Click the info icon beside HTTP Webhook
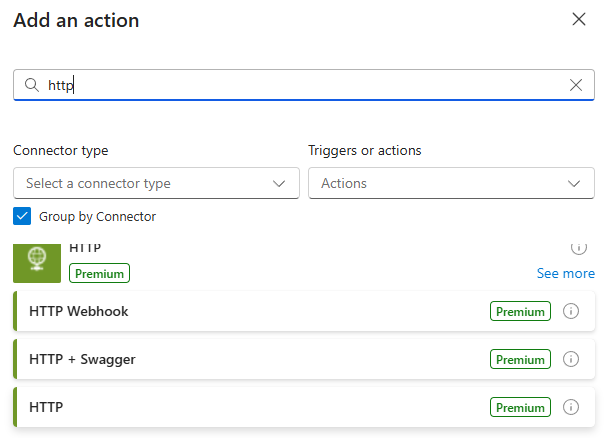The image size is (606, 438). click(572, 311)
